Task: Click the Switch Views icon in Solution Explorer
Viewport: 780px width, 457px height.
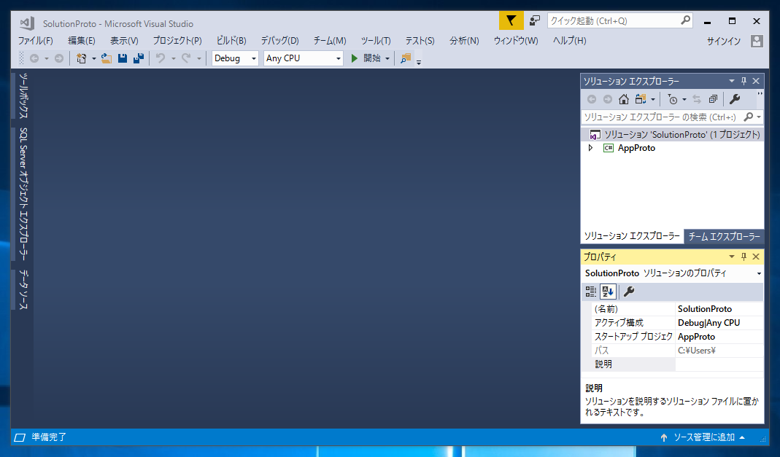Action: coord(640,99)
